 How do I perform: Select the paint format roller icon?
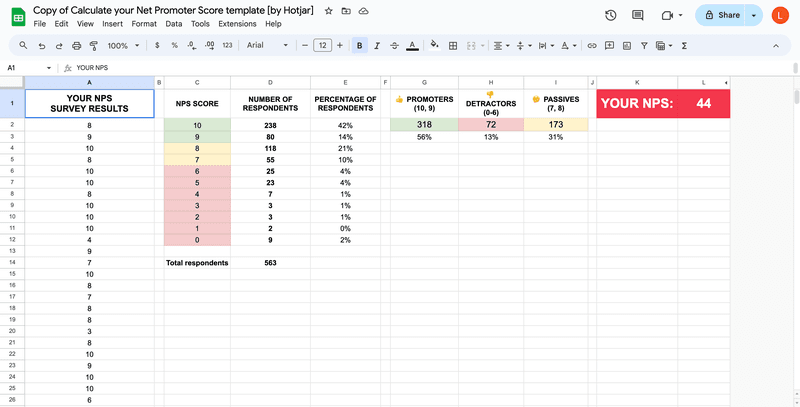coord(94,46)
